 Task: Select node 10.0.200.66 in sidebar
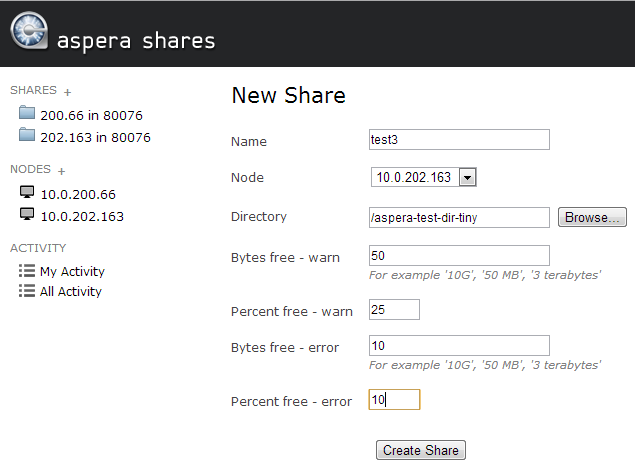(x=78, y=194)
